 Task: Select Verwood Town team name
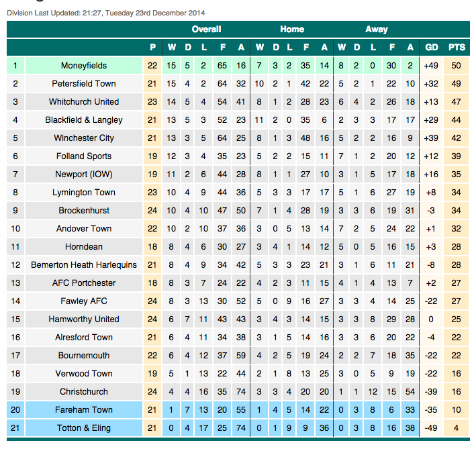click(x=84, y=374)
